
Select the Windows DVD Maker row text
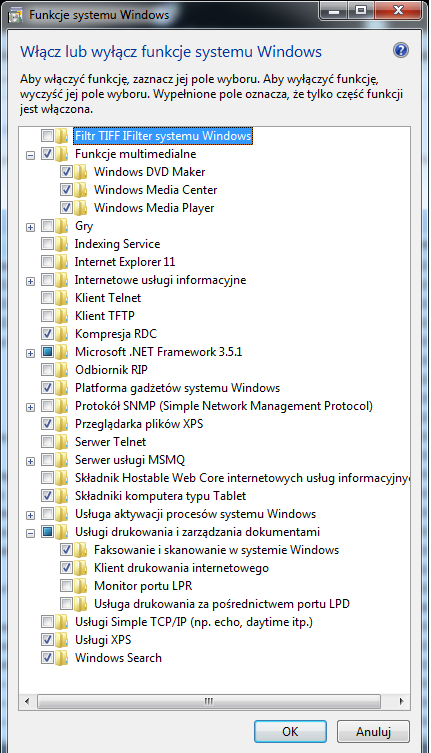coord(149,172)
